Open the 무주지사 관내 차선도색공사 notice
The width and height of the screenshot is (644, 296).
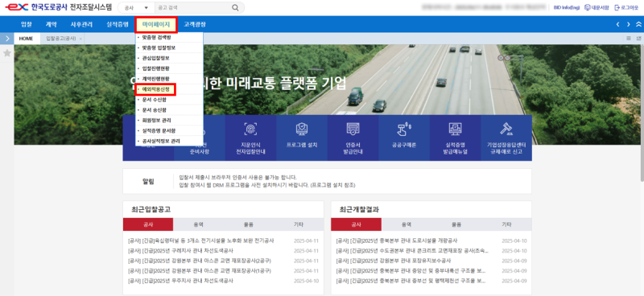point(180,282)
